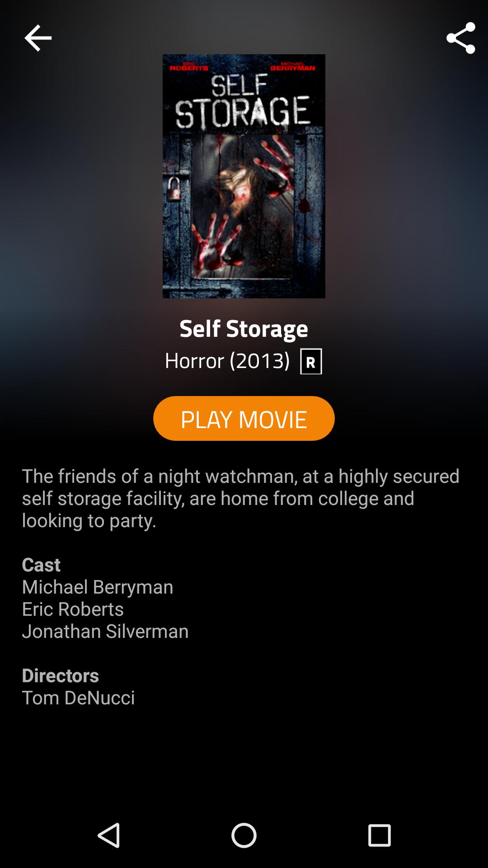This screenshot has width=488, height=868.
Task: Tap the padlock on poster artwork
Action: tap(174, 189)
